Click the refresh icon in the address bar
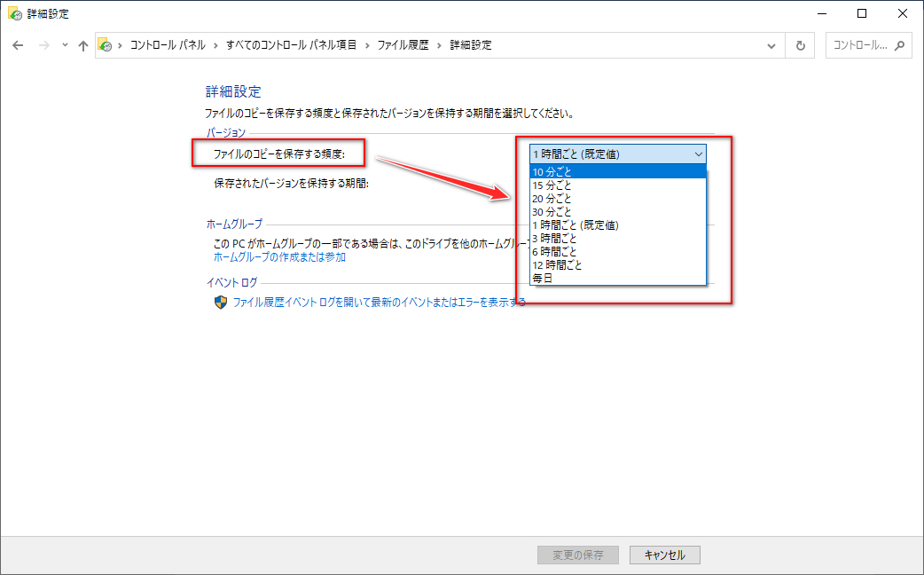The height and width of the screenshot is (575, 924). 800,44
